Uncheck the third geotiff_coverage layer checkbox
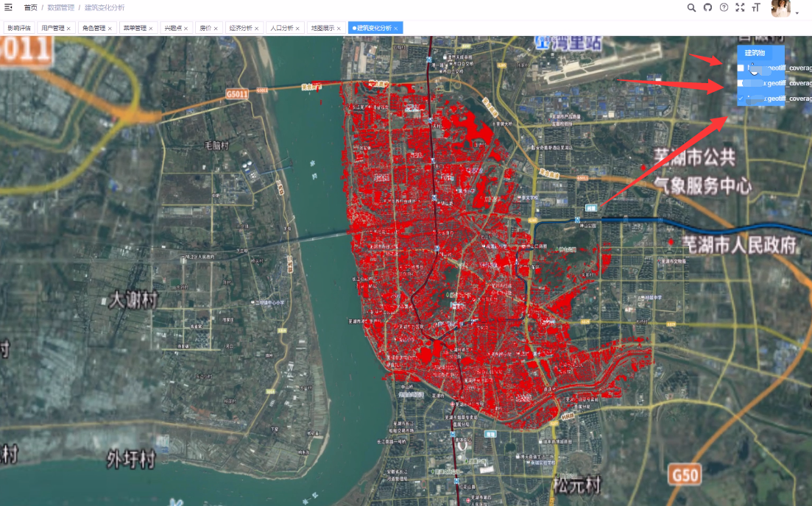The width and height of the screenshot is (812, 506). tap(741, 98)
